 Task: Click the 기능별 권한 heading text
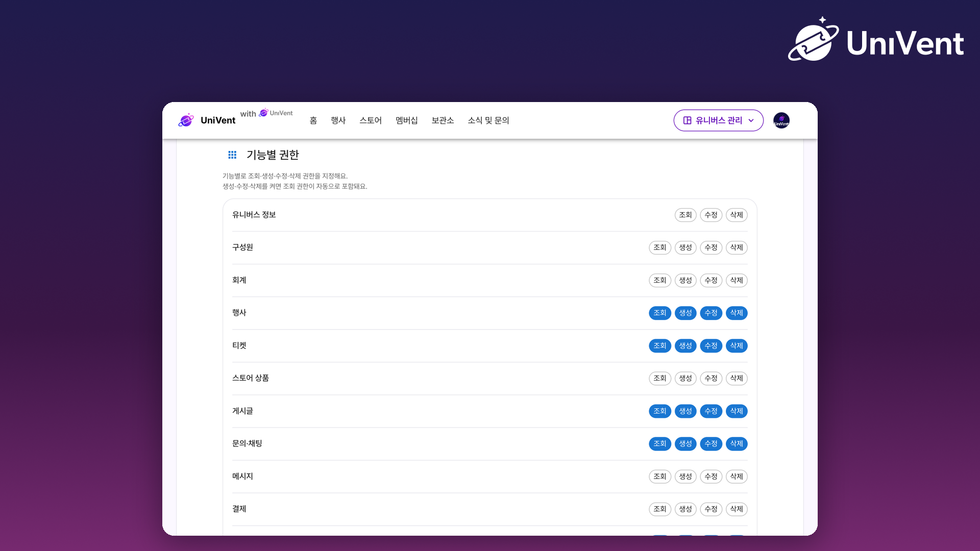[x=273, y=155]
